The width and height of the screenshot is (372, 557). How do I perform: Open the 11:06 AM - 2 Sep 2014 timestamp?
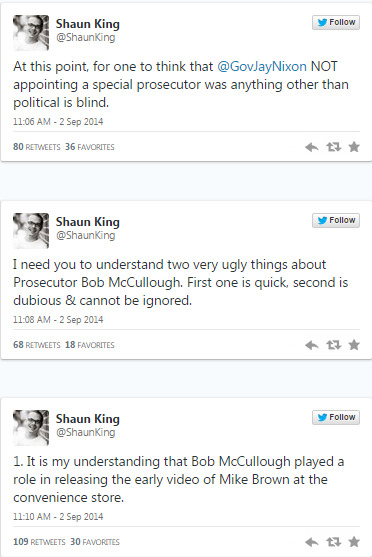tap(58, 121)
